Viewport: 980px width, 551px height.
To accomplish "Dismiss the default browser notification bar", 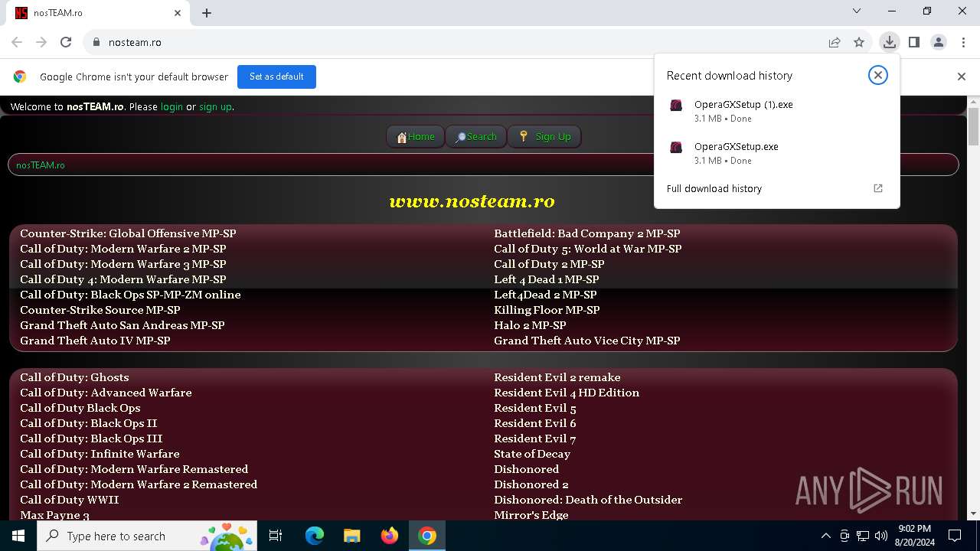I will click(x=962, y=77).
